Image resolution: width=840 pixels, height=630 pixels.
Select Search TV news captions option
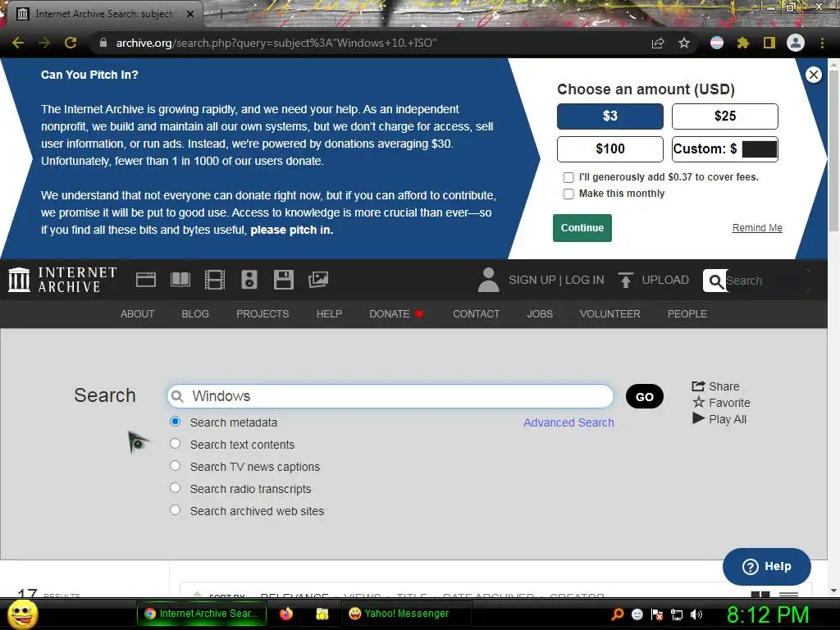pyautogui.click(x=176, y=466)
